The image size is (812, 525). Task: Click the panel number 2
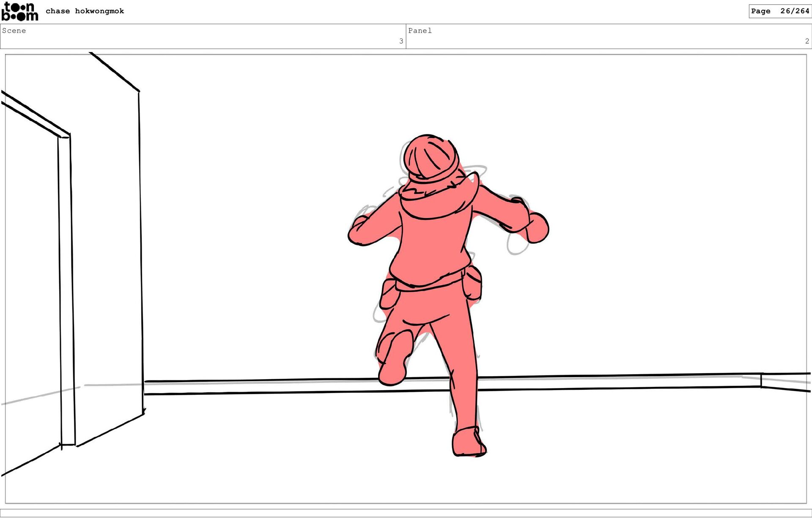click(x=807, y=41)
